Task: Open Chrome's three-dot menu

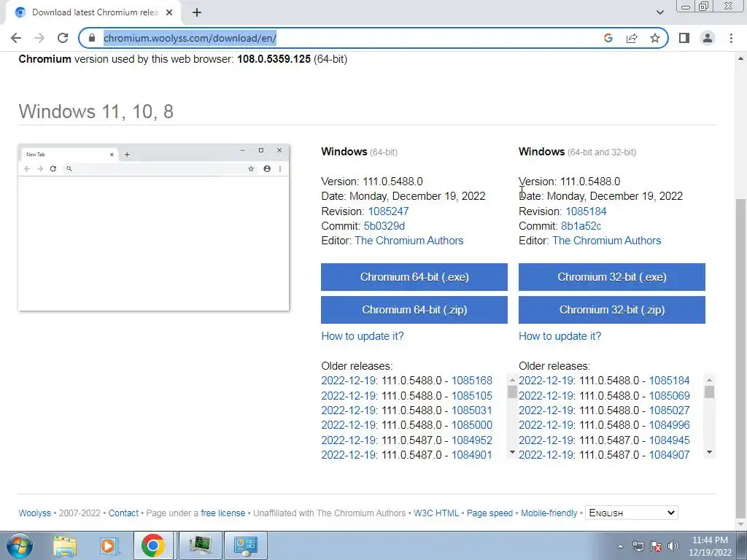Action: [731, 38]
